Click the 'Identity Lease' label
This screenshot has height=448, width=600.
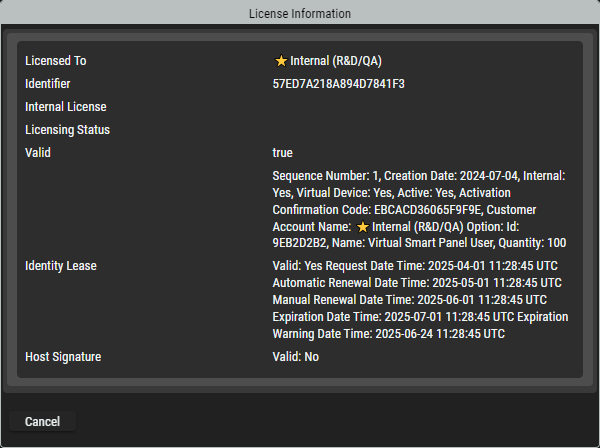click(61, 266)
